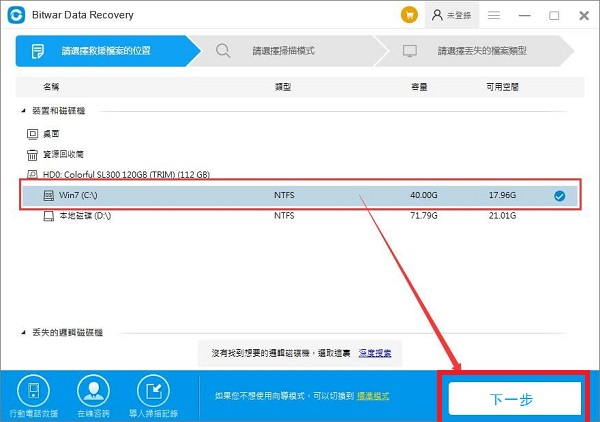
Task: Select the Win7 (C:\) drive row
Action: pos(300,196)
